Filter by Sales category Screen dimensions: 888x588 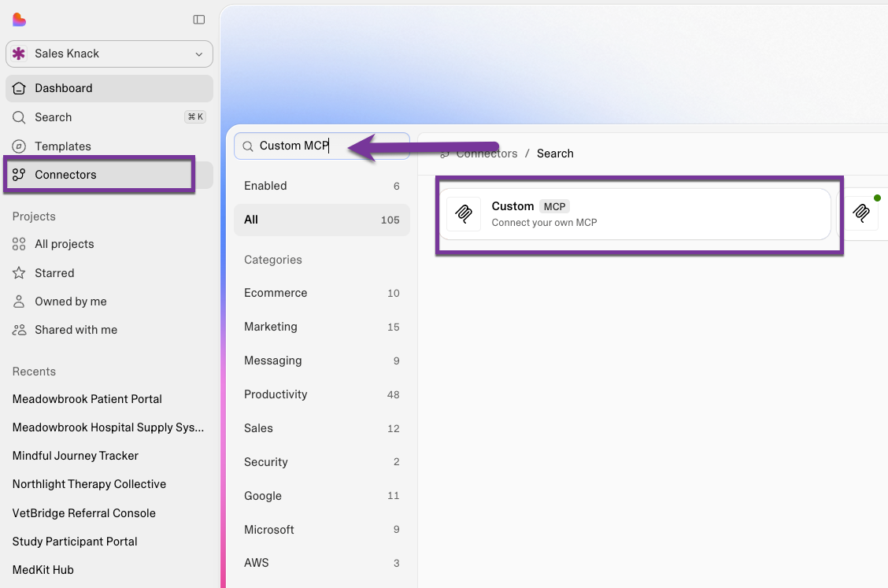pyautogui.click(x=322, y=428)
